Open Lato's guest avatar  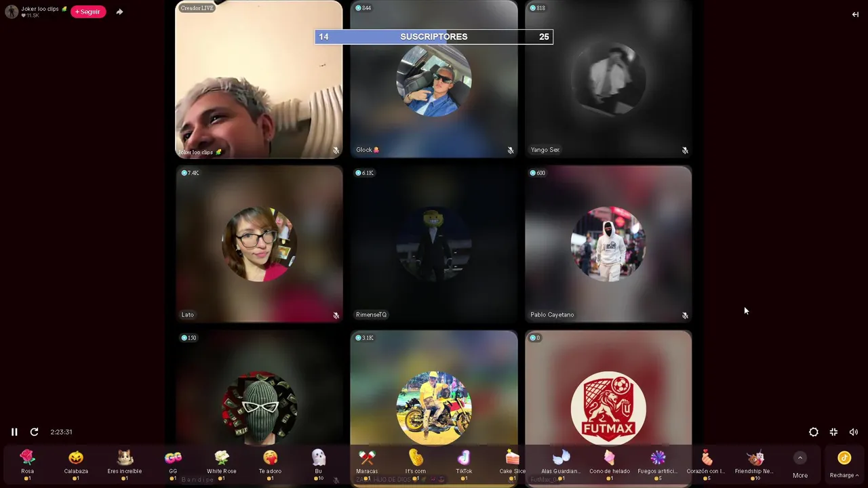[259, 244]
